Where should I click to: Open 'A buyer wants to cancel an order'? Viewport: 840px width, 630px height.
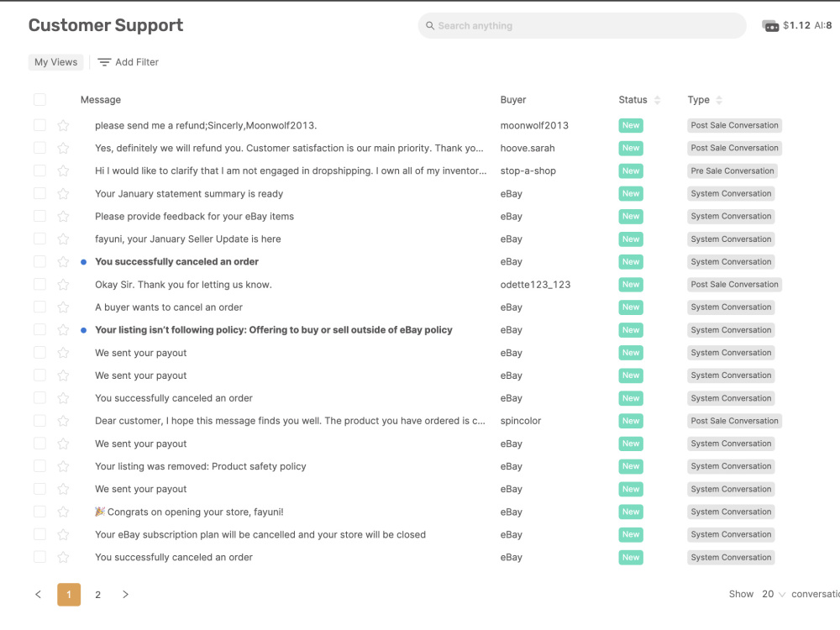tap(169, 307)
